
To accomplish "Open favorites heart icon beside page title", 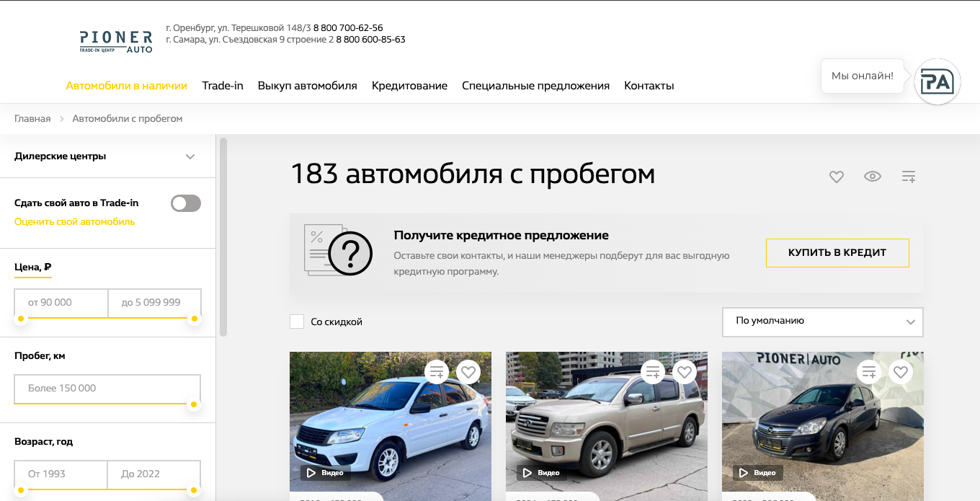I will coord(836,176).
